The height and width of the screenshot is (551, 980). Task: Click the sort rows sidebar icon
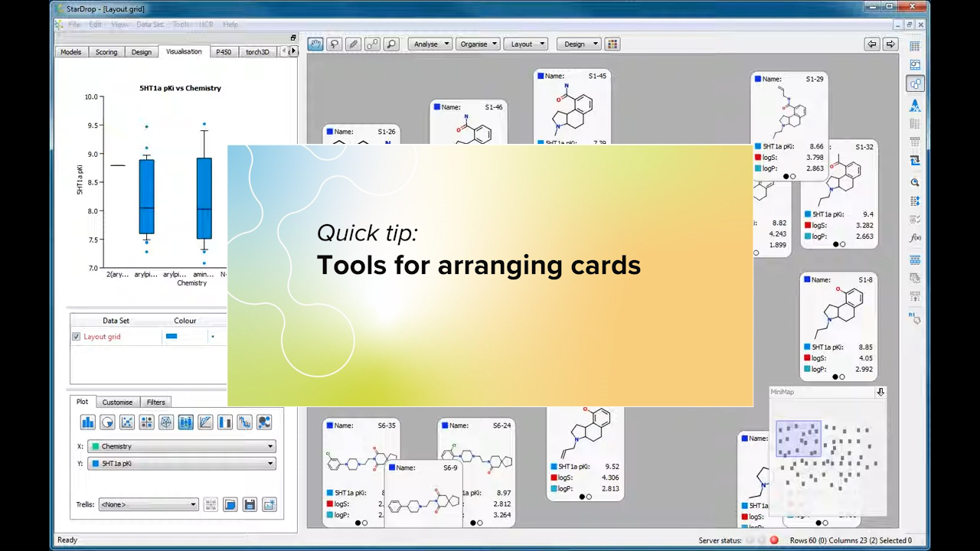(x=915, y=201)
